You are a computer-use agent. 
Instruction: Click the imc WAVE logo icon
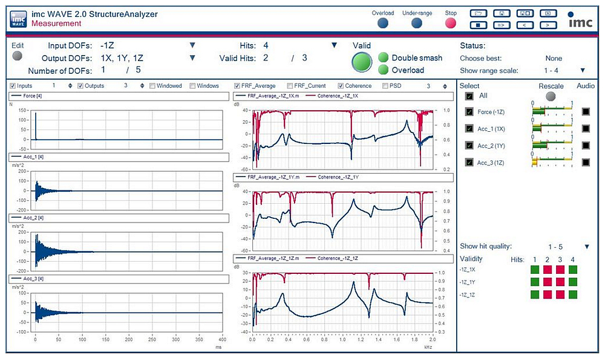click(19, 19)
